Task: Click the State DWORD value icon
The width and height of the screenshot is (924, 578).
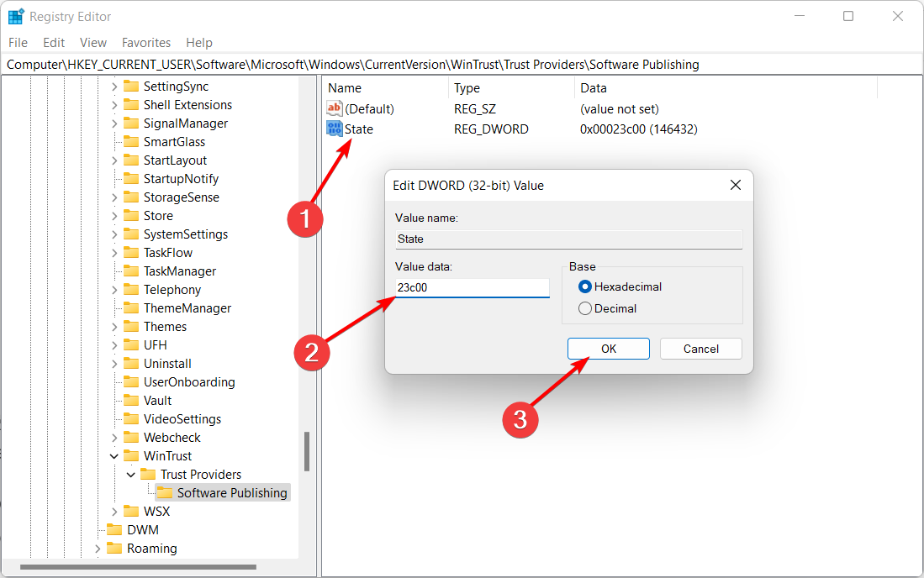Action: [334, 129]
